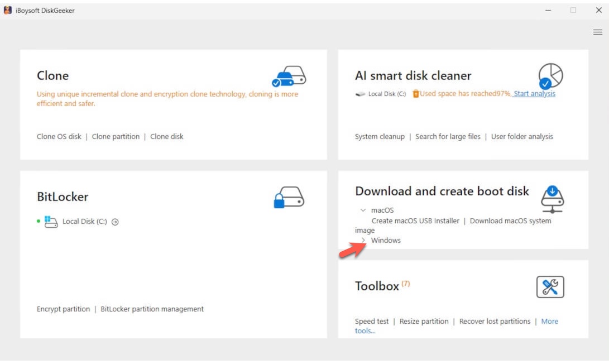Click the circled arrow beside Local Disk (C:)
Image resolution: width=609 pixels, height=364 pixels.
[x=115, y=222]
